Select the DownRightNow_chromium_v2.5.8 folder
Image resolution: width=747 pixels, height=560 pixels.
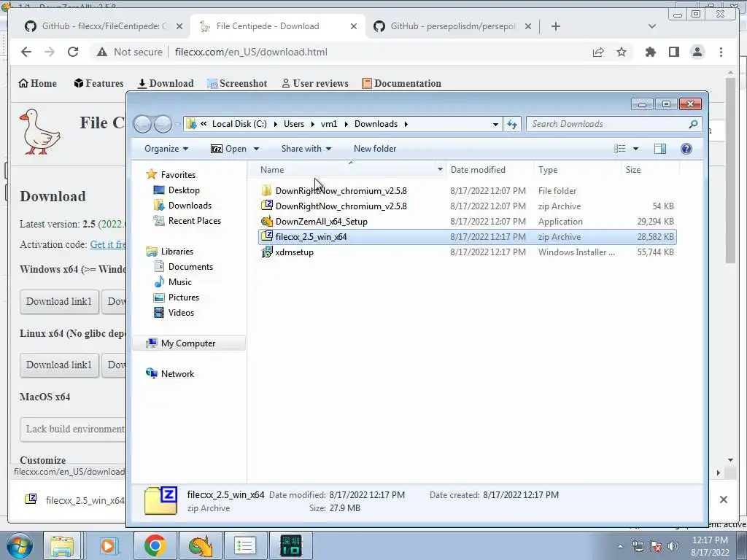coord(341,191)
